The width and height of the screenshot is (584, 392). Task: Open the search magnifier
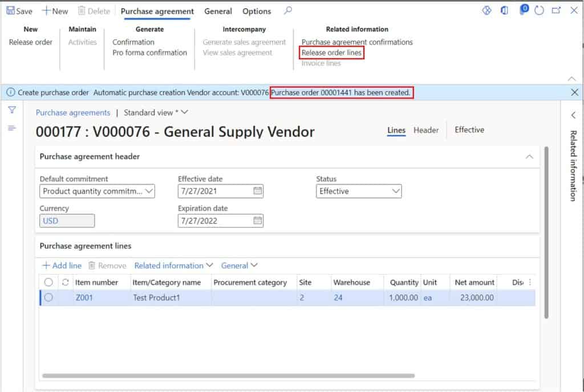287,11
